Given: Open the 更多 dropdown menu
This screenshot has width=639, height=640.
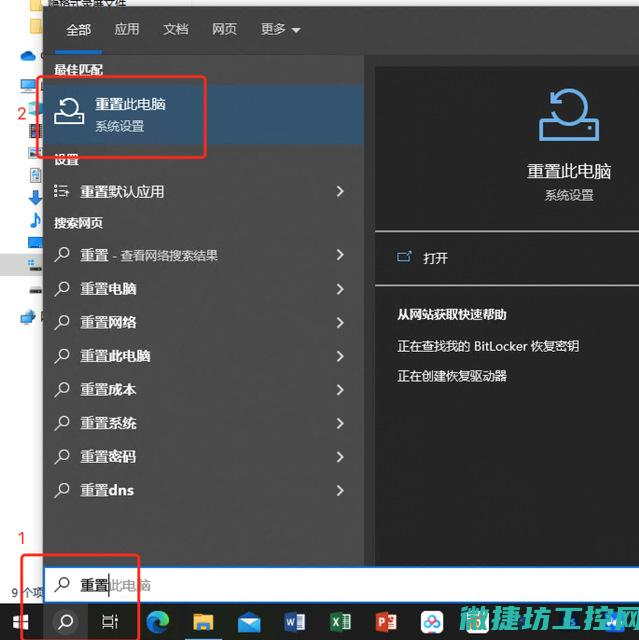Looking at the screenshot, I should pyautogui.click(x=280, y=29).
